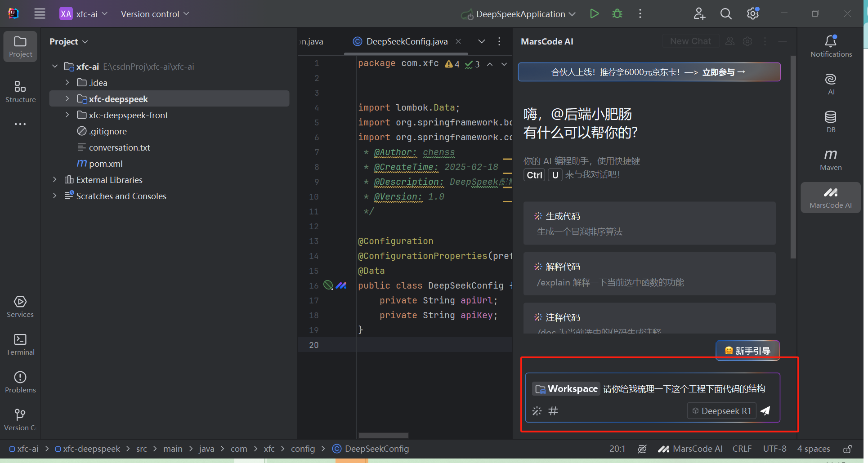
Task: Open the Structure tool window
Action: tap(20, 91)
